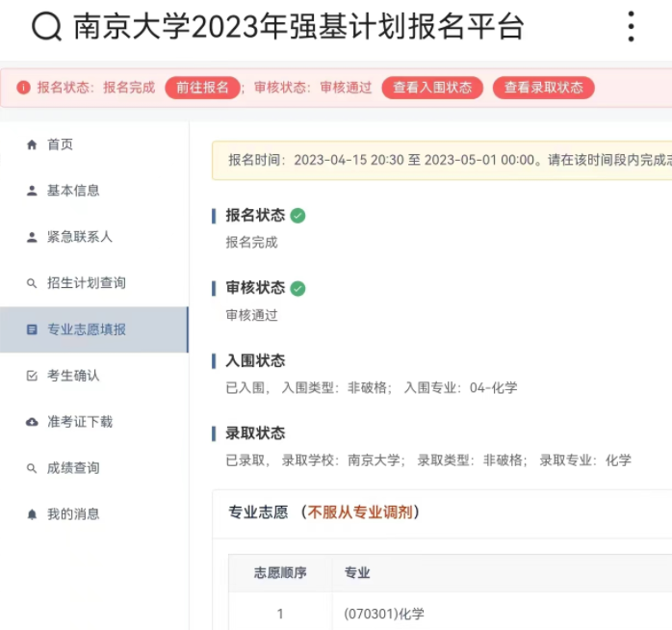Click the 专业志愿 panel title
This screenshot has width=672, height=630.
coord(258,512)
